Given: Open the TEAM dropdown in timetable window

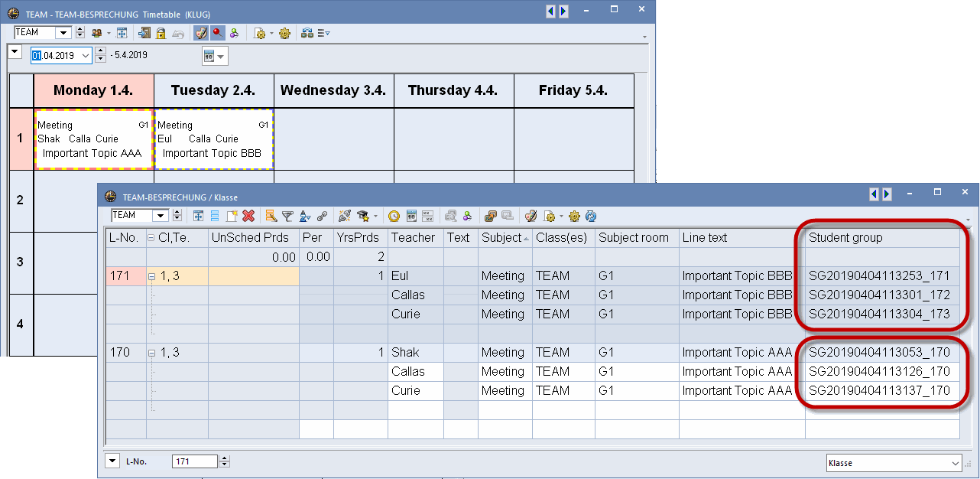Looking at the screenshot, I should tap(63, 33).
